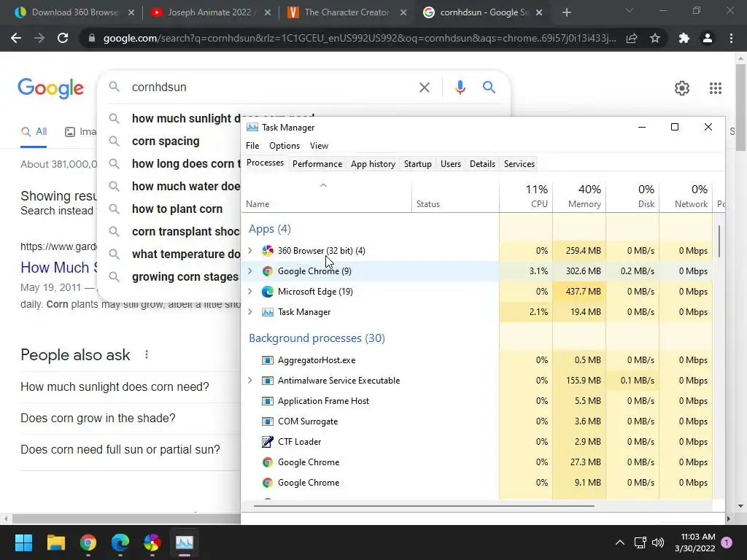747x560 pixels.
Task: Open the Windows Start menu
Action: click(x=23, y=542)
